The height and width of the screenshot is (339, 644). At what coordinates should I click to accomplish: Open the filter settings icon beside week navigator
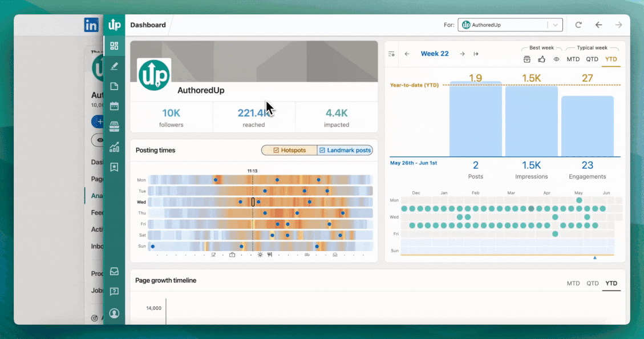[x=391, y=54]
